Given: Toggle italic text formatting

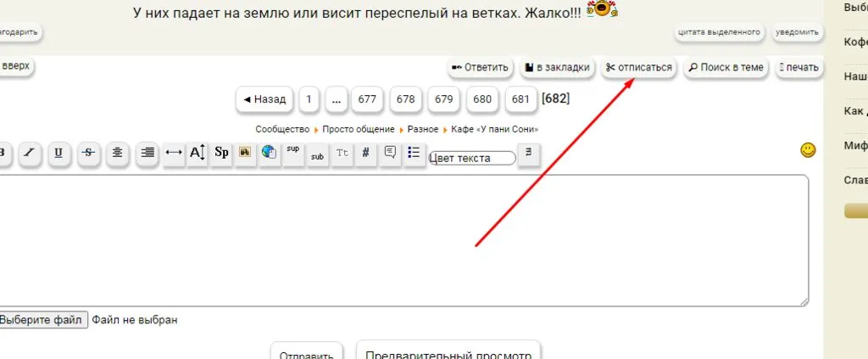Looking at the screenshot, I should click(x=29, y=153).
